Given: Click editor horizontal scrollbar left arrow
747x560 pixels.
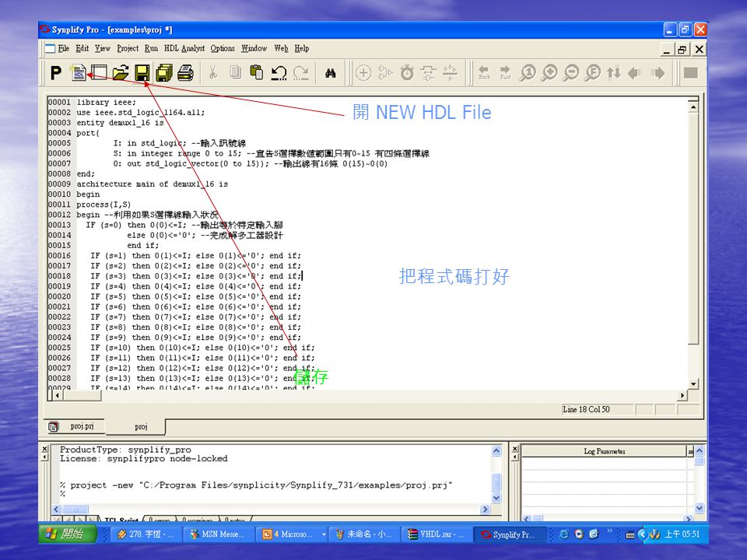Looking at the screenshot, I should 58,395.
